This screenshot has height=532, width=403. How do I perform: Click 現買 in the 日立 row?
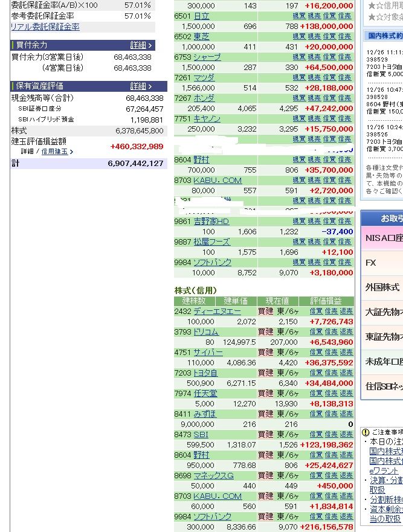[x=299, y=16]
